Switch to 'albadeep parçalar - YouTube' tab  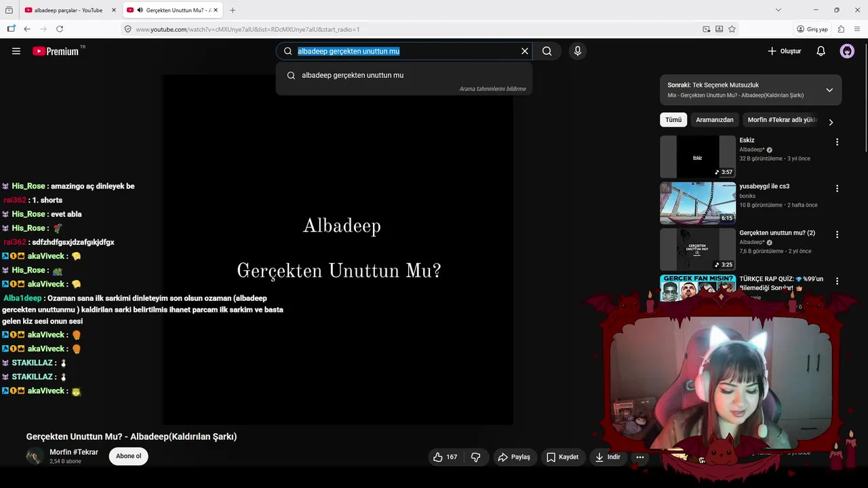(68, 10)
